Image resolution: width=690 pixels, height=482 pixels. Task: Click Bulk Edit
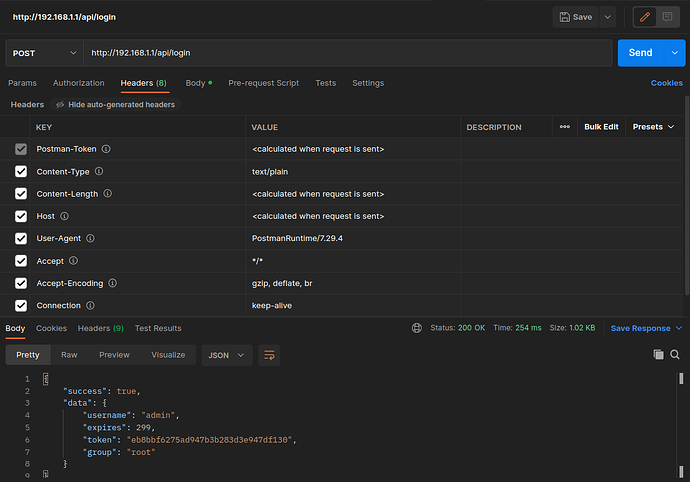(601, 127)
